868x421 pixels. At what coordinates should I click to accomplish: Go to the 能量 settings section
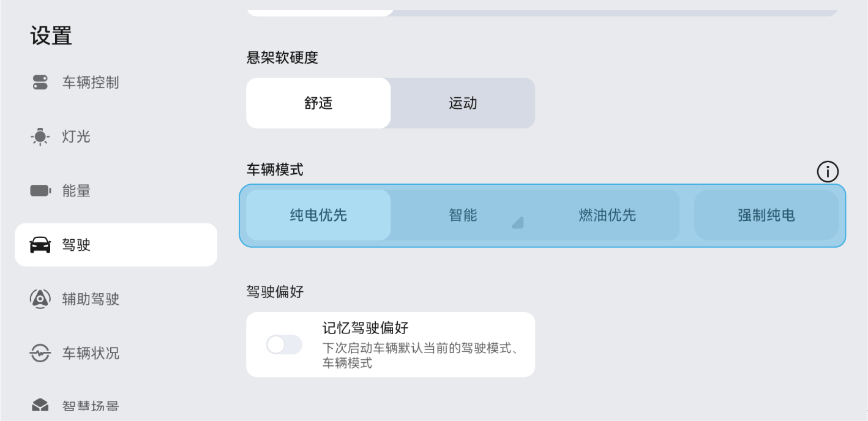pyautogui.click(x=77, y=191)
